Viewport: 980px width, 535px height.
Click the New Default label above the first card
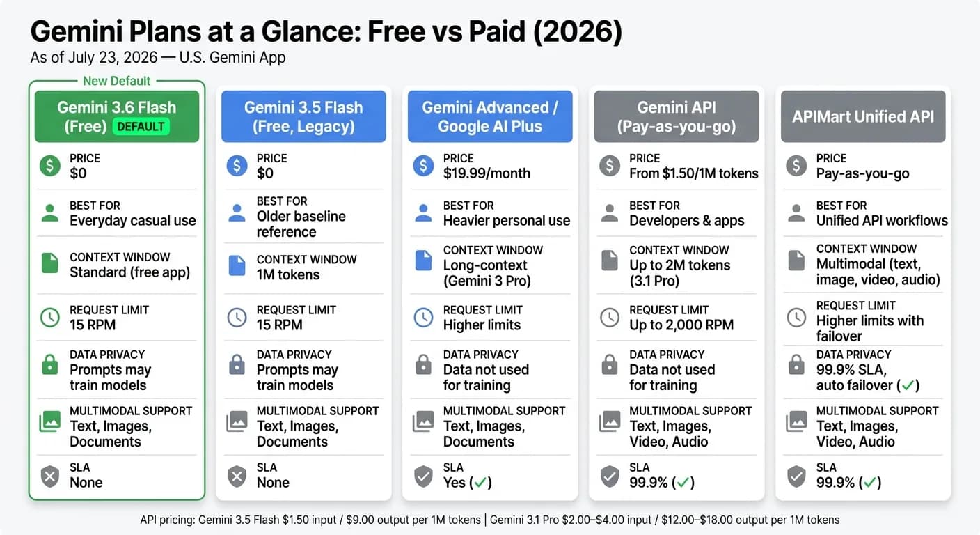[x=117, y=81]
